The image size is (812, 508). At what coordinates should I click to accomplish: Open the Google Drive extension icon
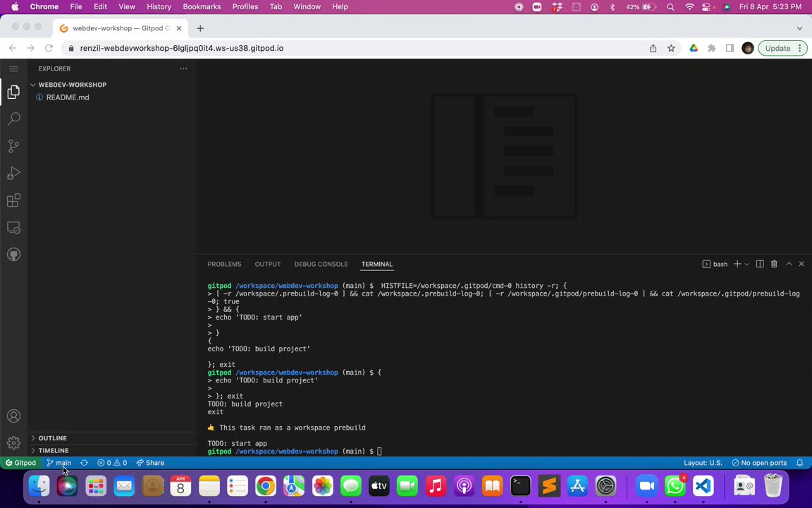coord(694,48)
